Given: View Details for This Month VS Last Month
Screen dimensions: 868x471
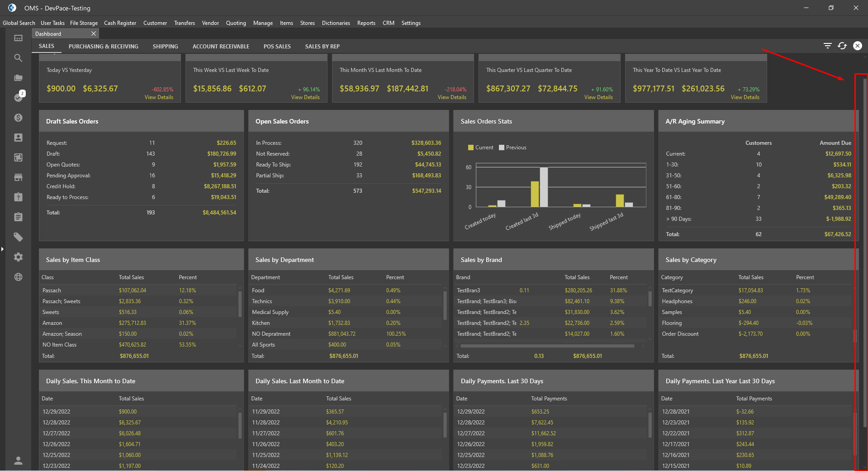Looking at the screenshot, I should pos(452,97).
